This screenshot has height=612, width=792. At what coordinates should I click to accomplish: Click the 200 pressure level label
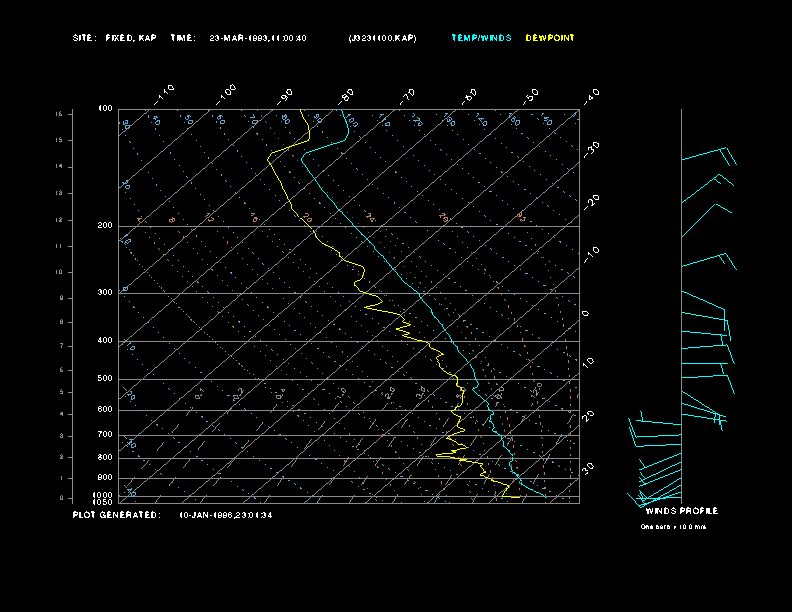pyautogui.click(x=105, y=226)
